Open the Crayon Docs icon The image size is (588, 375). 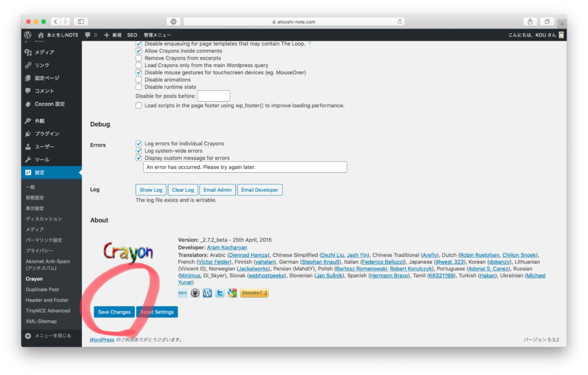pyautogui.click(x=183, y=293)
